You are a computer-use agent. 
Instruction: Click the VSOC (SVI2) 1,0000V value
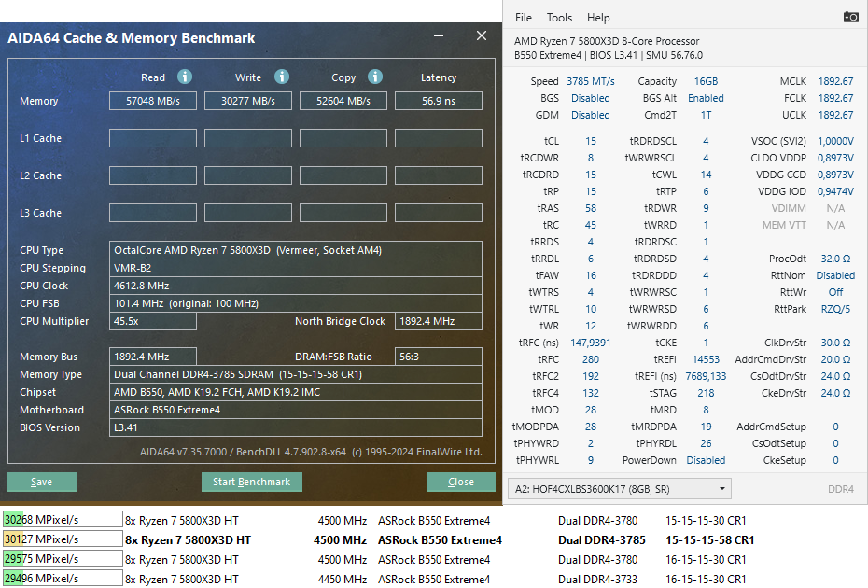coord(835,141)
